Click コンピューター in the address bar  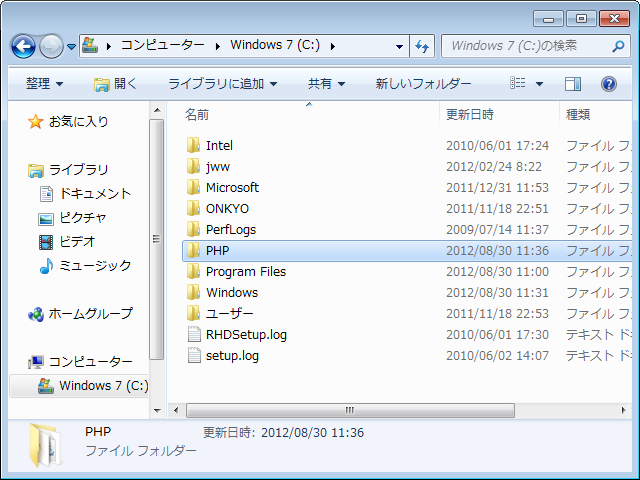[x=162, y=45]
